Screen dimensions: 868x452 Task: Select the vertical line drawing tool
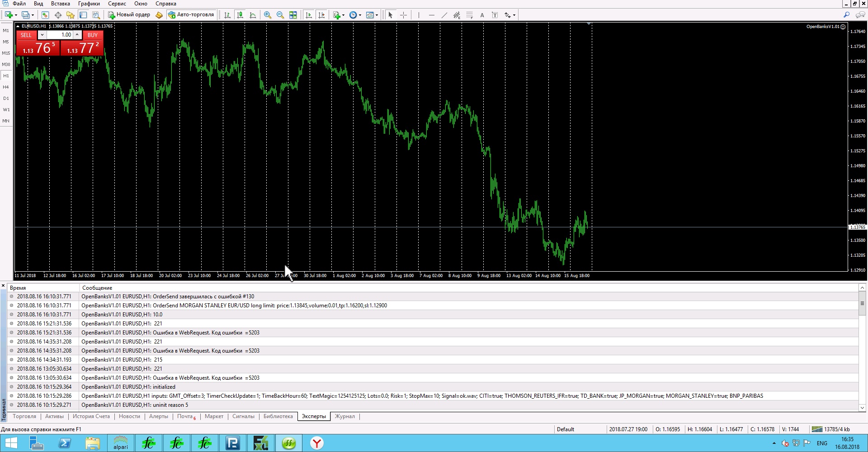click(x=419, y=15)
